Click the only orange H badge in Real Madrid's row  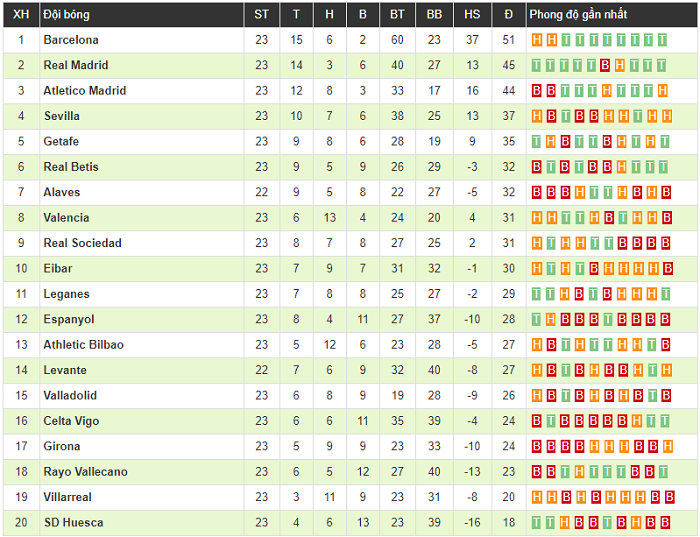tap(620, 66)
